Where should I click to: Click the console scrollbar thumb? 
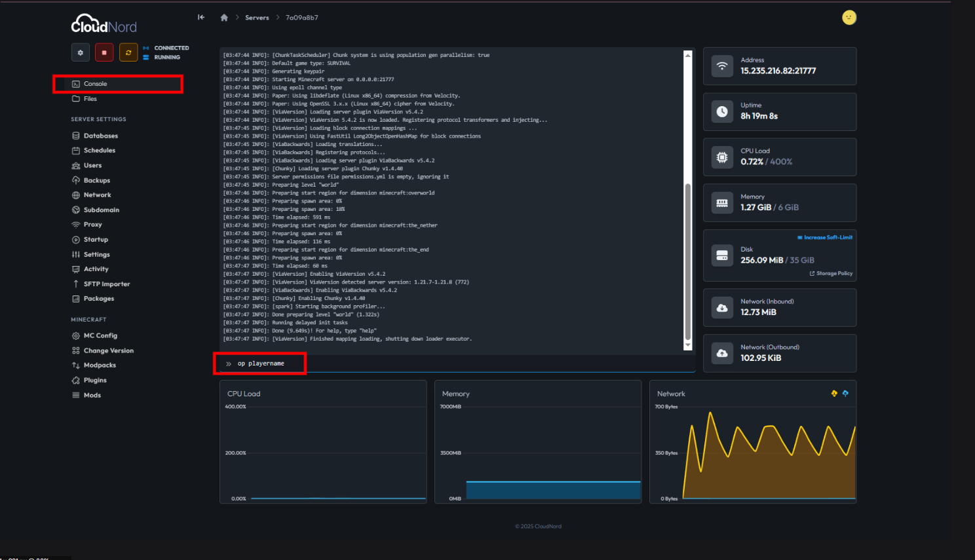coord(688,262)
